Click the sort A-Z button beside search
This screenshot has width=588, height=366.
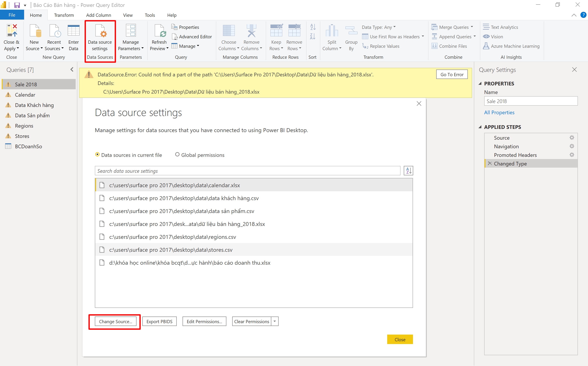(408, 171)
